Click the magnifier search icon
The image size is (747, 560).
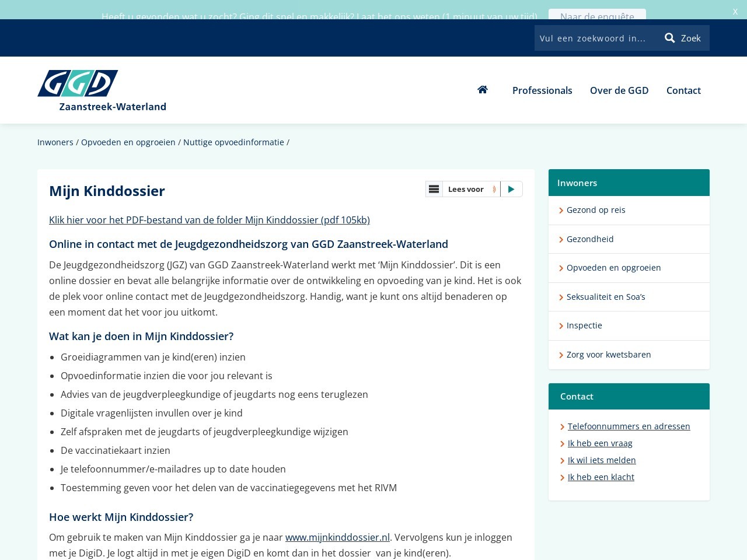(x=670, y=38)
